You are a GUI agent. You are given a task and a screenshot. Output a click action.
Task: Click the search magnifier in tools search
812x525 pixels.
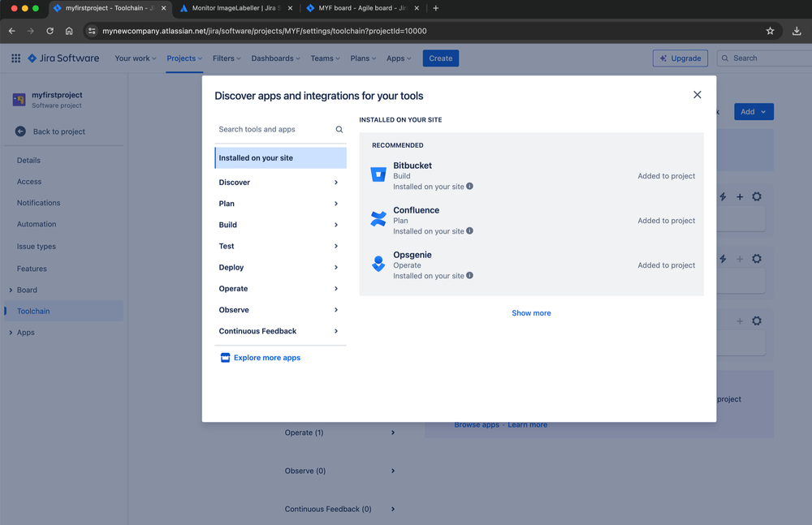339,130
